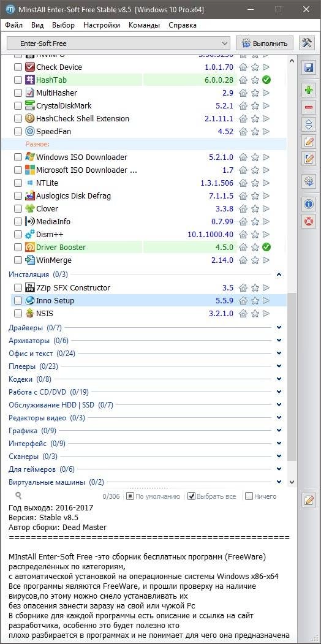Click the sidebar gear with play arrow icon

point(308,181)
